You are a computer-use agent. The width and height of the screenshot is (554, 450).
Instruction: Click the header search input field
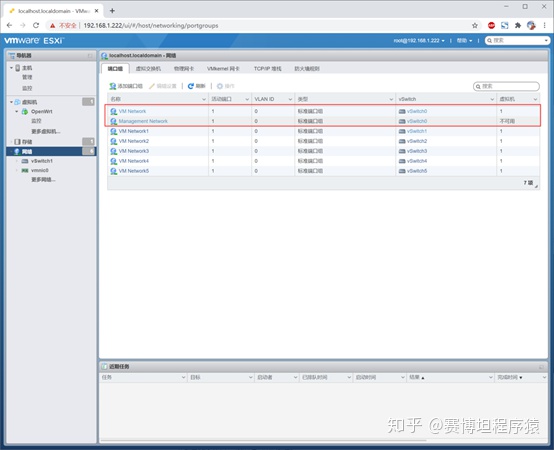pos(517,41)
